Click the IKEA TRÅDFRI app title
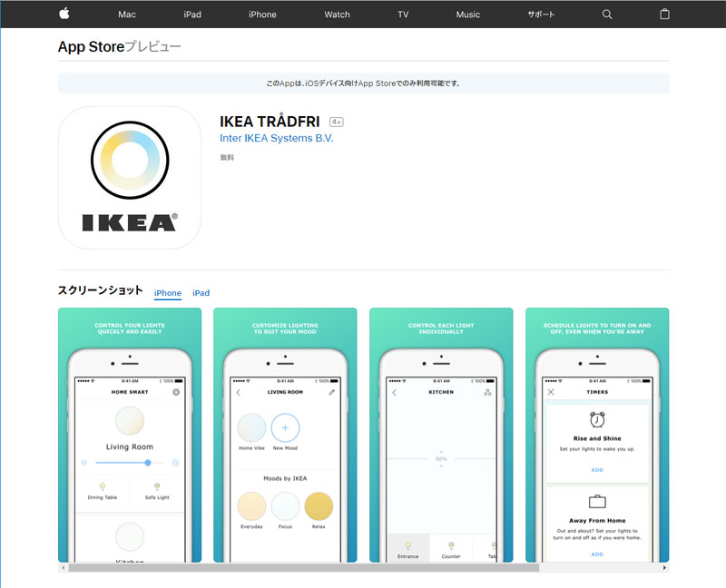 click(270, 122)
